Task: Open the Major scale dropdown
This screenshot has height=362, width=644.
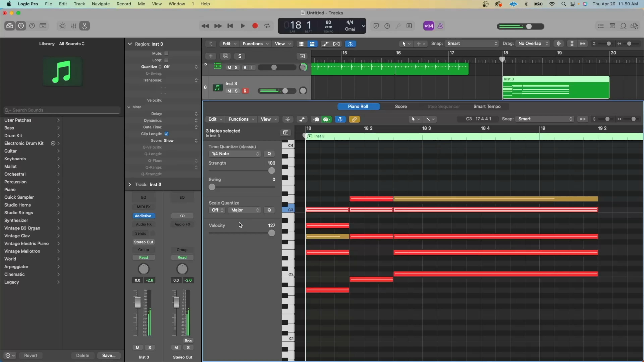Action: pyautogui.click(x=244, y=210)
